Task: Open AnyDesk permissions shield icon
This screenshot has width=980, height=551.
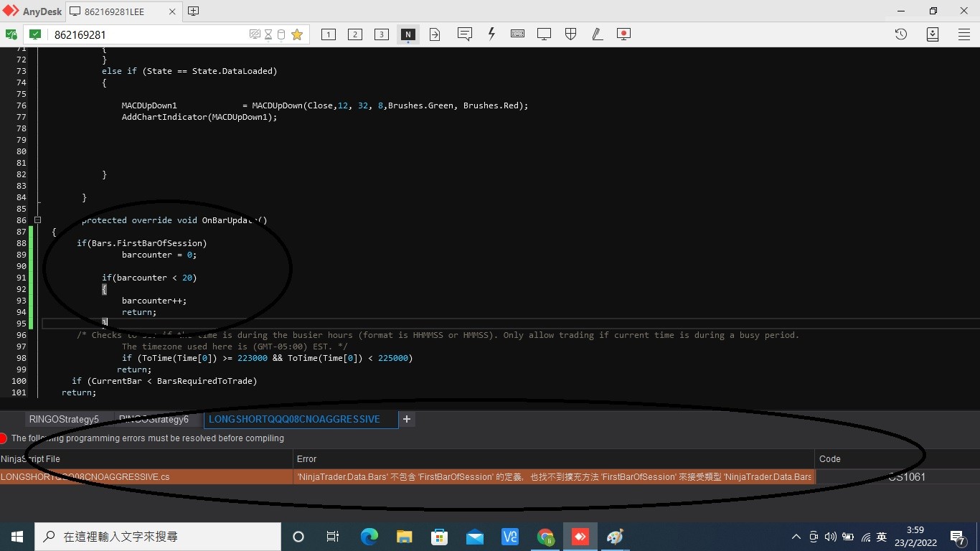Action: point(571,34)
